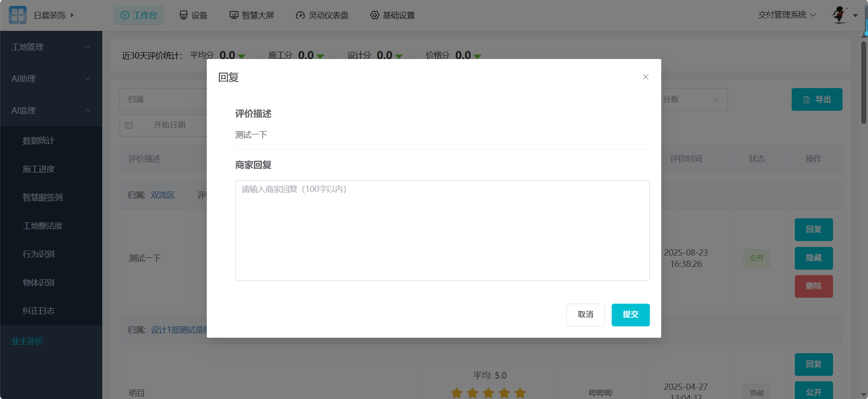Select 数据统计 in the sidebar
This screenshot has height=399, width=868.
pos(39,141)
